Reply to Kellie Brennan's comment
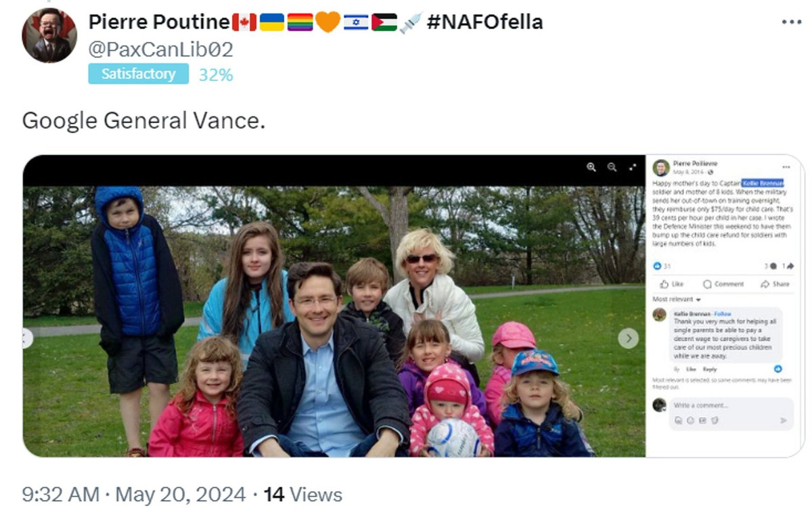Screen dimensions: 812x527 click(709, 369)
